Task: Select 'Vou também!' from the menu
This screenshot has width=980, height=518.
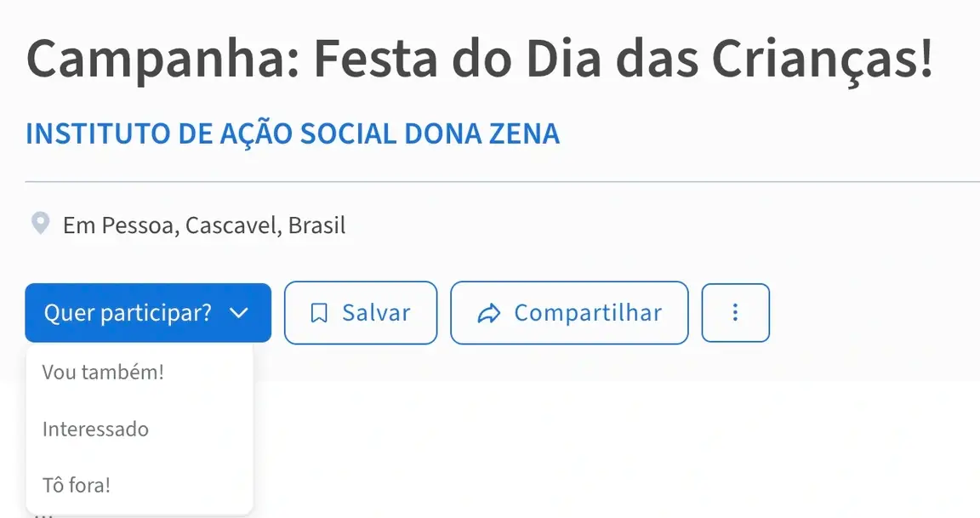Action: coord(103,372)
